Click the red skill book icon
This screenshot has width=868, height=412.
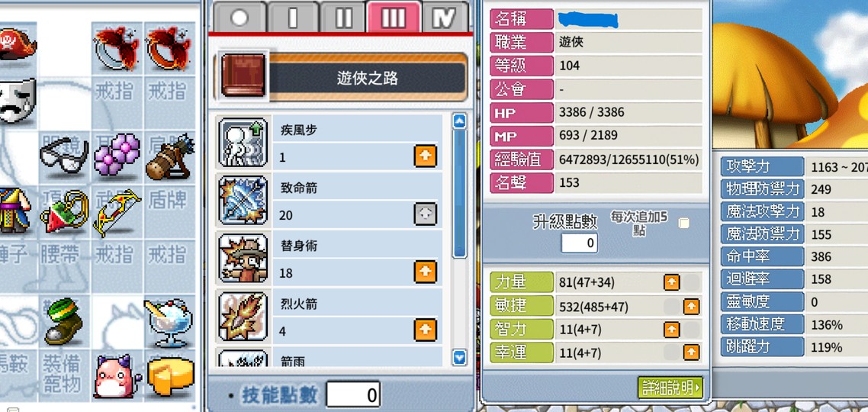(243, 76)
